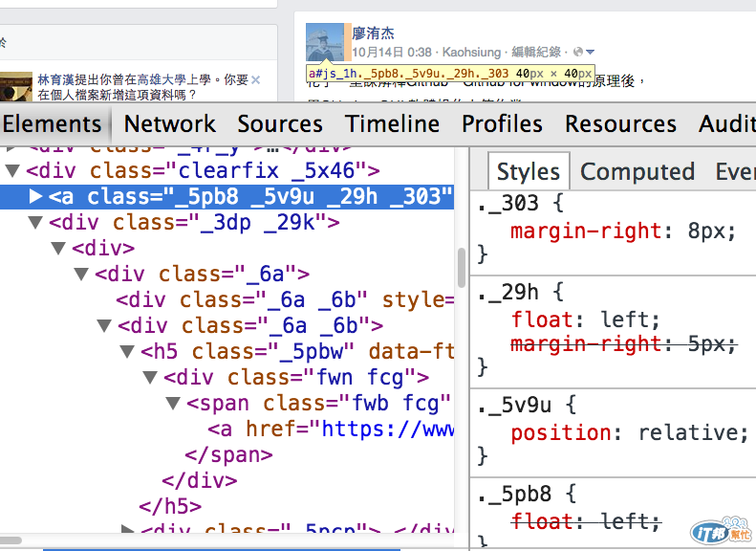Viewport: 756px width, 551px height.
Task: Click the 林育漢 name link in suggestion
Action: coord(56,79)
